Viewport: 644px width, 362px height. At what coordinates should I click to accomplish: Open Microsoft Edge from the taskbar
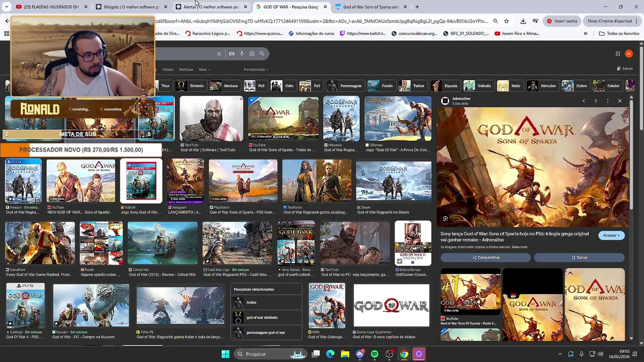pos(330,354)
